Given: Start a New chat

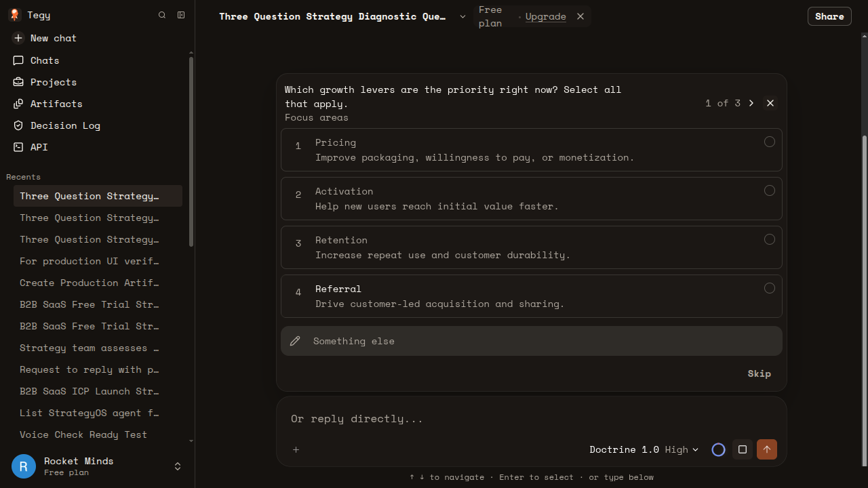Looking at the screenshot, I should [98, 38].
